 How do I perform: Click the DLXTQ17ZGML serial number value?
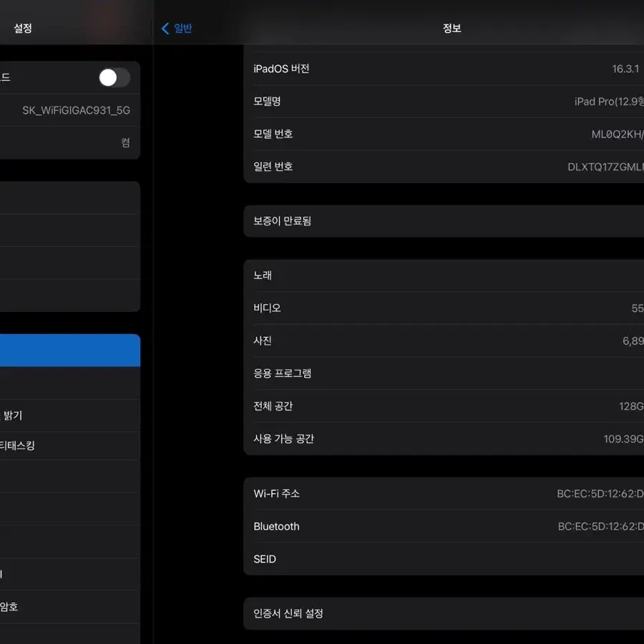(x=606, y=167)
